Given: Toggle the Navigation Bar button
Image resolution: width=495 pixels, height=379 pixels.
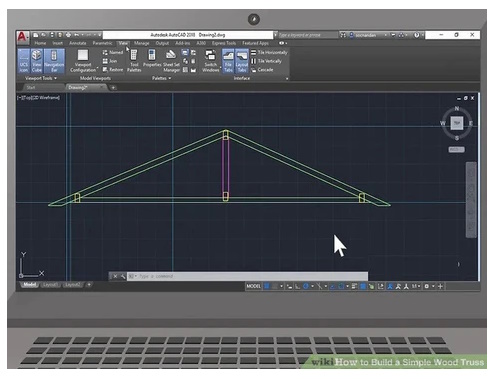Looking at the screenshot, I should pos(54,61).
